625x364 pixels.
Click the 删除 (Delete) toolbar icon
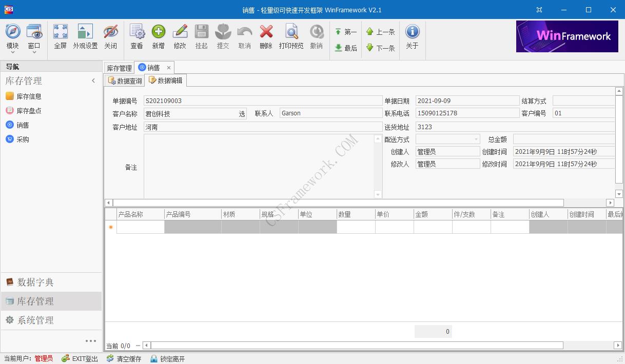point(266,36)
